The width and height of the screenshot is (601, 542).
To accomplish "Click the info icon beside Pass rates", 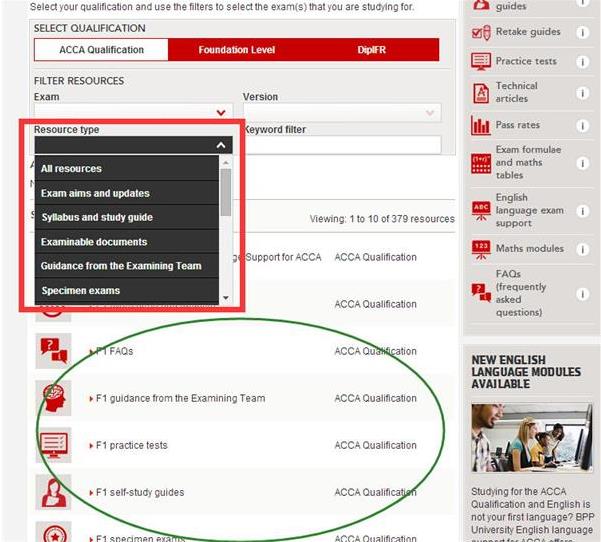I will 582,126.
